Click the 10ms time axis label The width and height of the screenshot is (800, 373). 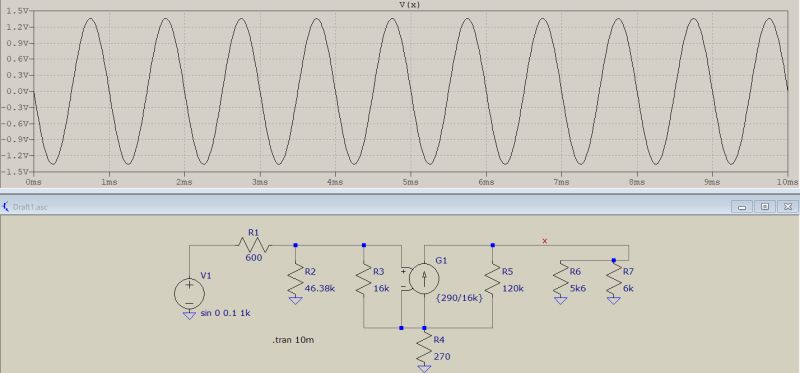[x=787, y=182]
